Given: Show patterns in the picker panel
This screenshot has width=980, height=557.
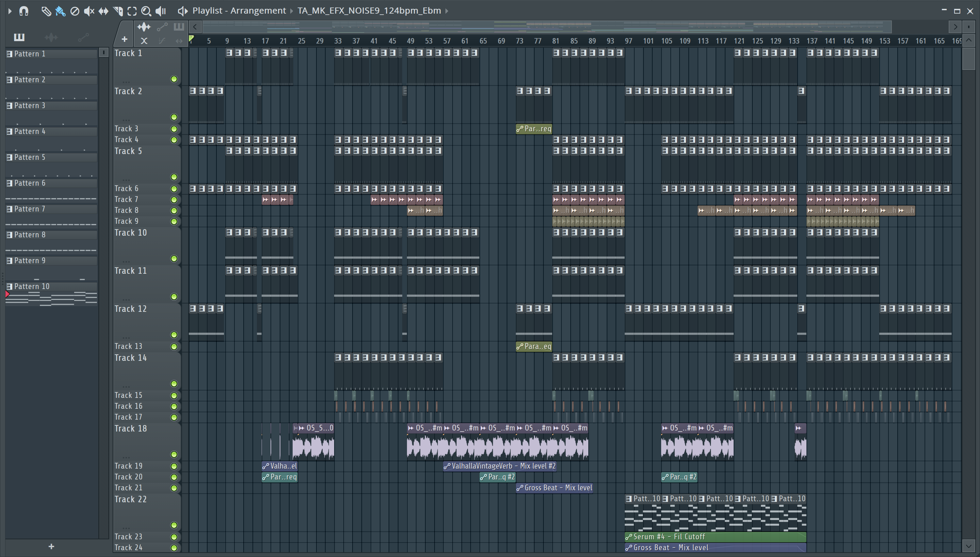Looking at the screenshot, I should pos(19,37).
